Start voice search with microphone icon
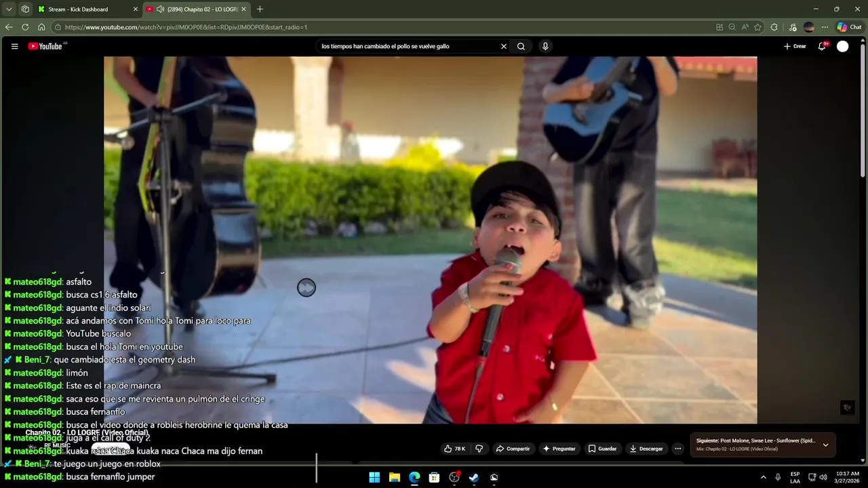This screenshot has width=868, height=488. [545, 46]
